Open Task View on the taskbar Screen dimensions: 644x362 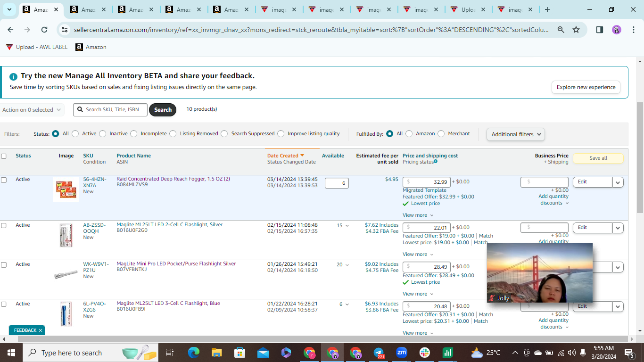pyautogui.click(x=170, y=353)
